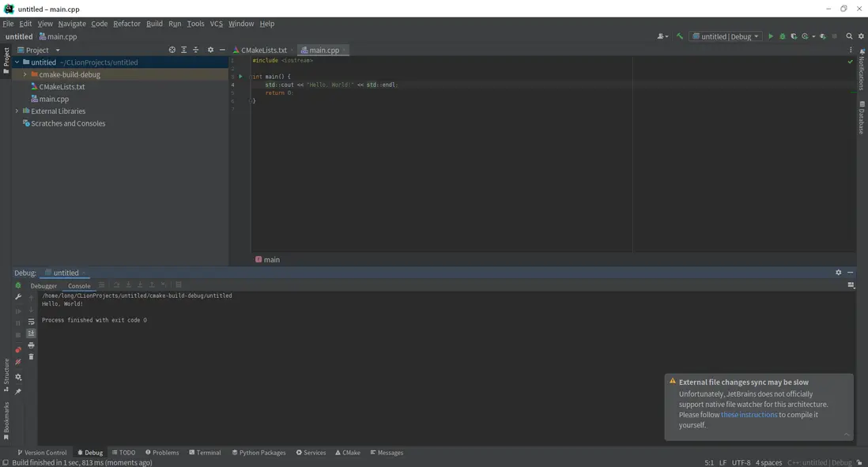The height and width of the screenshot is (467, 868).
Task: Open Search Everywhere magnifier icon
Action: (x=850, y=36)
